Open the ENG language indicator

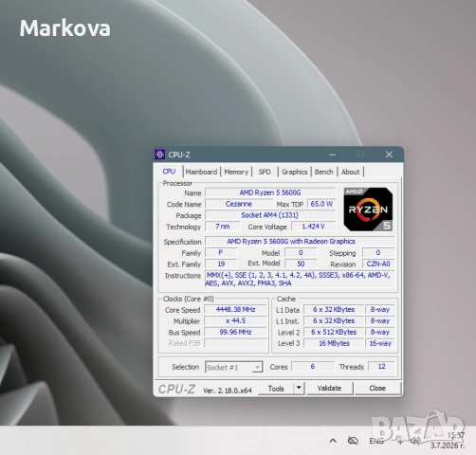point(376,441)
